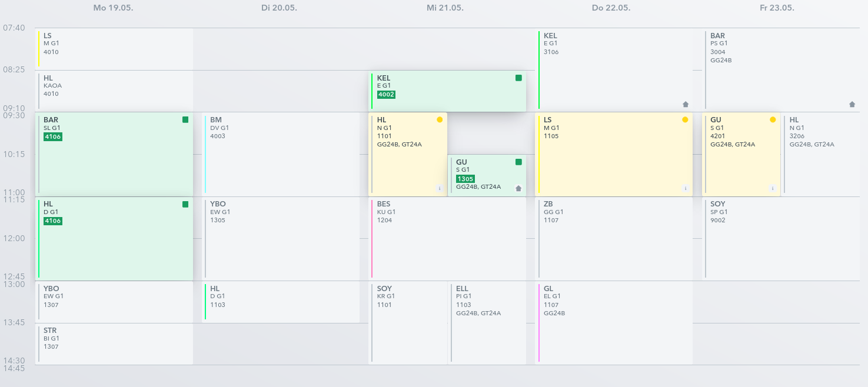The width and height of the screenshot is (868, 387).
Task: Click the house icon in Thursday KEL lesson
Action: 686,104
